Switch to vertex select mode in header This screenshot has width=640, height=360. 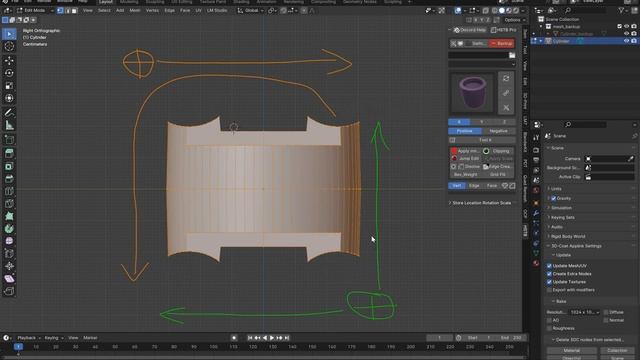coord(60,11)
